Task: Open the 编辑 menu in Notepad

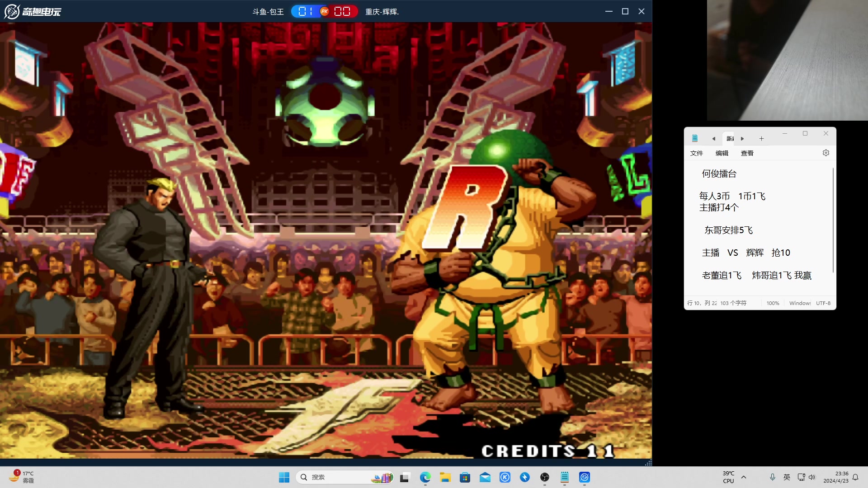Action: pyautogui.click(x=722, y=153)
